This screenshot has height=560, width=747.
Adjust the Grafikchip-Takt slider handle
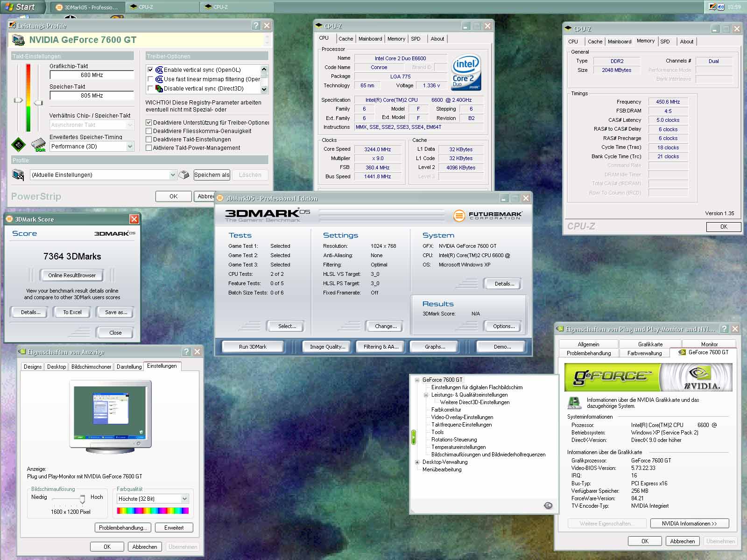coord(19,100)
